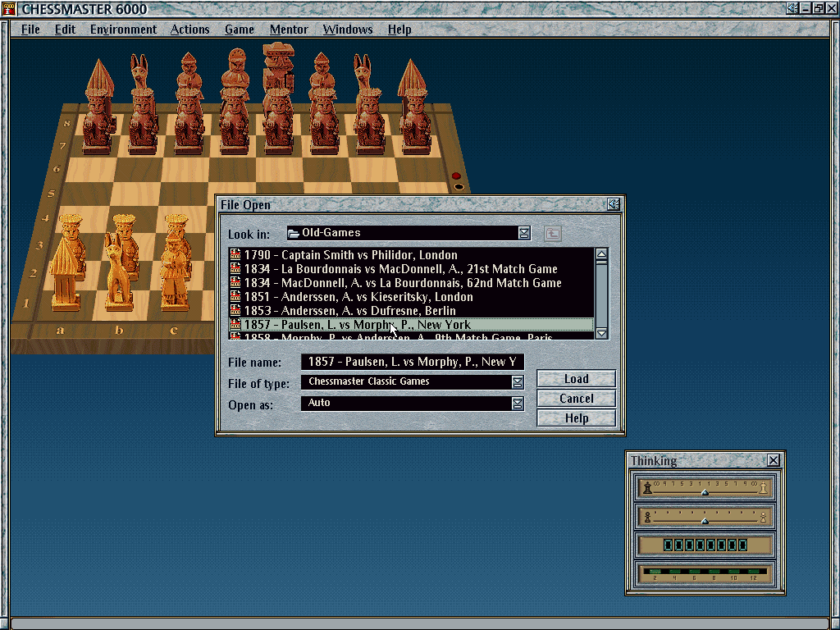The image size is (840, 630).
Task: Restore down the Chessmaster main window
Action: (818, 8)
